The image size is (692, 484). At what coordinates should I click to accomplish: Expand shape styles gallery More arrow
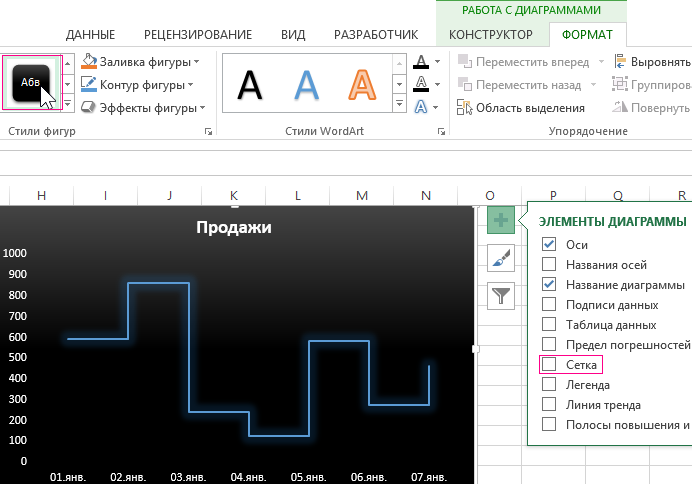pos(68,104)
